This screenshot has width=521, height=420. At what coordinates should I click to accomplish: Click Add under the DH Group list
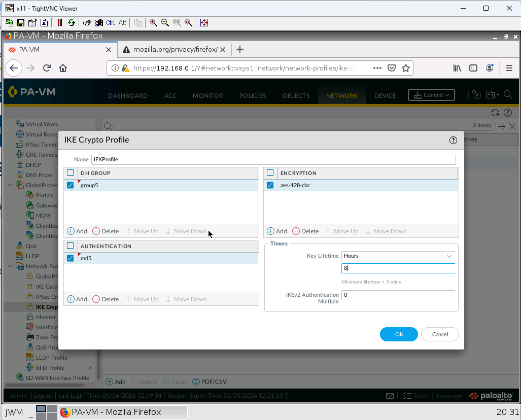77,231
